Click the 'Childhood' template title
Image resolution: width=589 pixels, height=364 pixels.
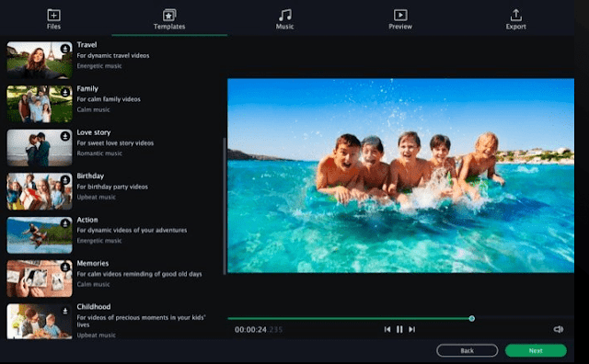coord(94,307)
